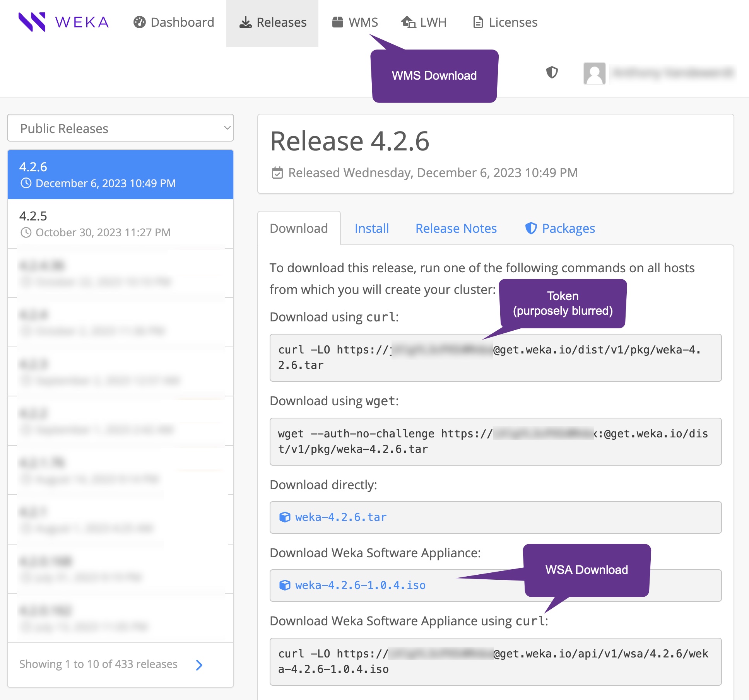749x700 pixels.
Task: Open the Dashboard page
Action: tap(174, 22)
